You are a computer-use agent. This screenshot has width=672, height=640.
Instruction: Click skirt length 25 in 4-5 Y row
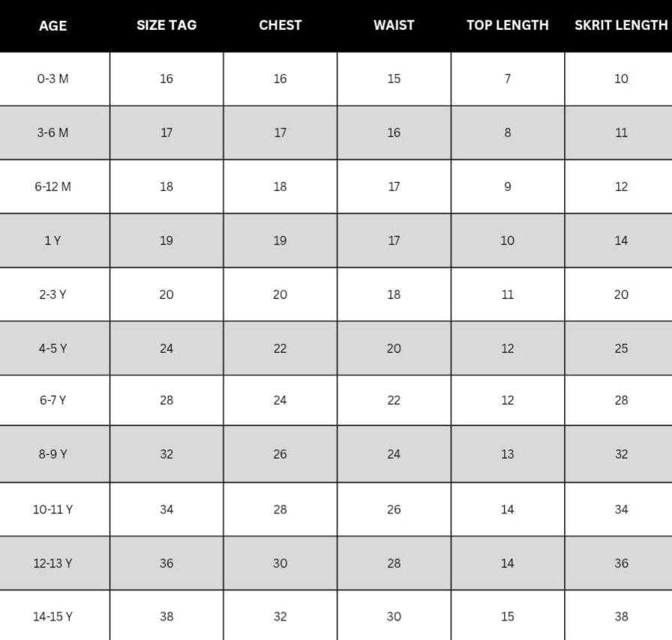(621, 348)
